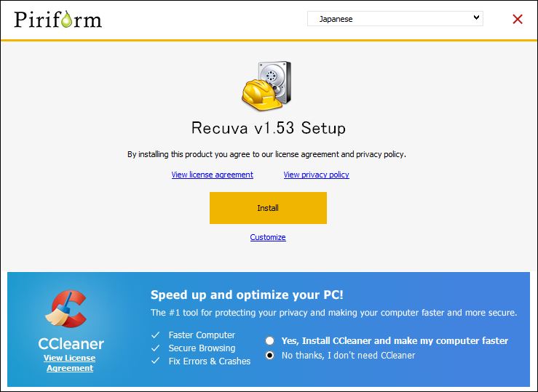The height and width of the screenshot is (392, 538).
Task: Click the CCleaner product name text
Action: click(x=71, y=344)
